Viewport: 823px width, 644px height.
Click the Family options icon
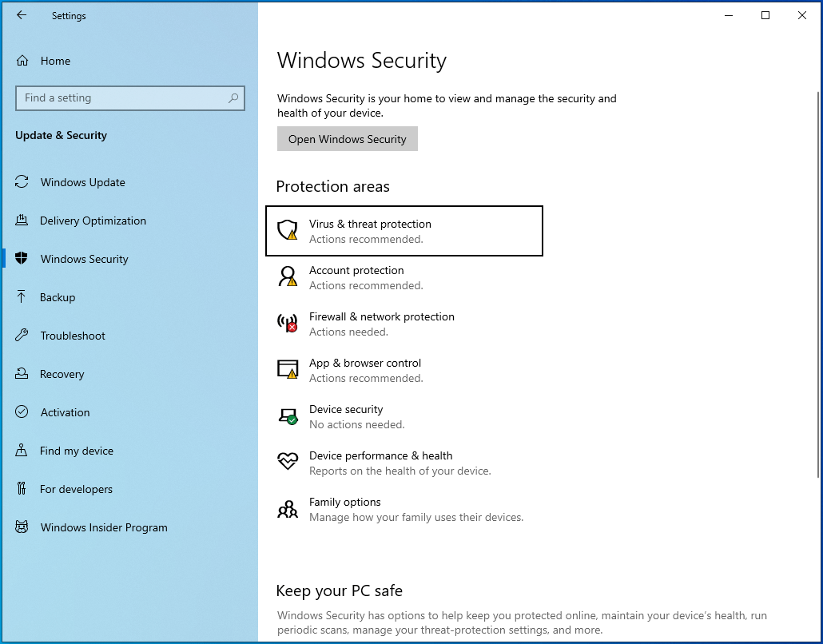287,509
